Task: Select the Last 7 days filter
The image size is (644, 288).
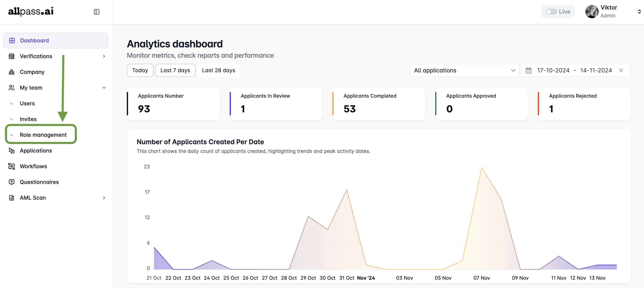Action: point(175,70)
